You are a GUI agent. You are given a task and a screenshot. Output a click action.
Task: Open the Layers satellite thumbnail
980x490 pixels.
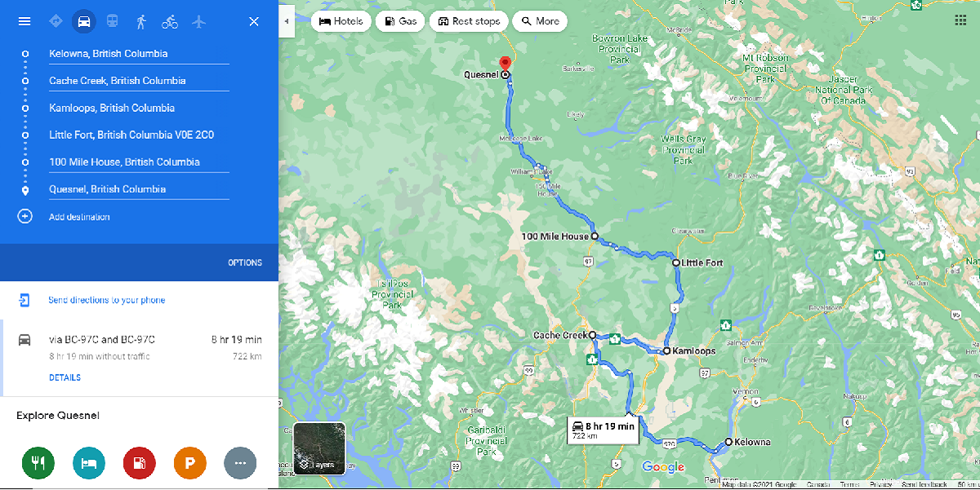319,448
